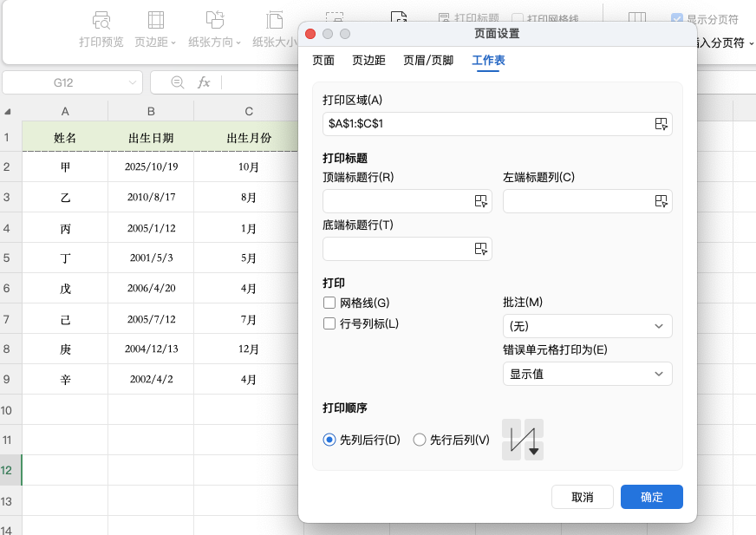This screenshot has width=756, height=535.
Task: Switch to the 页眉/页脚 tab
Action: pos(428,61)
